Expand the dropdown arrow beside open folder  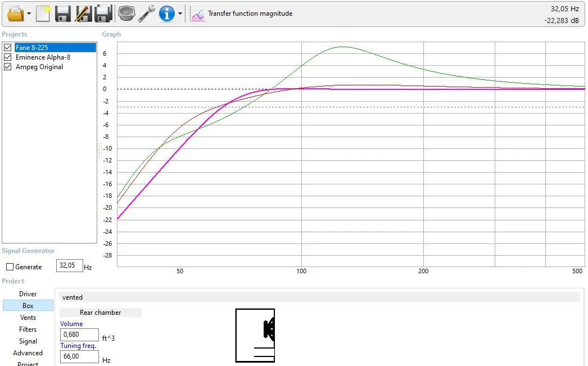point(29,14)
